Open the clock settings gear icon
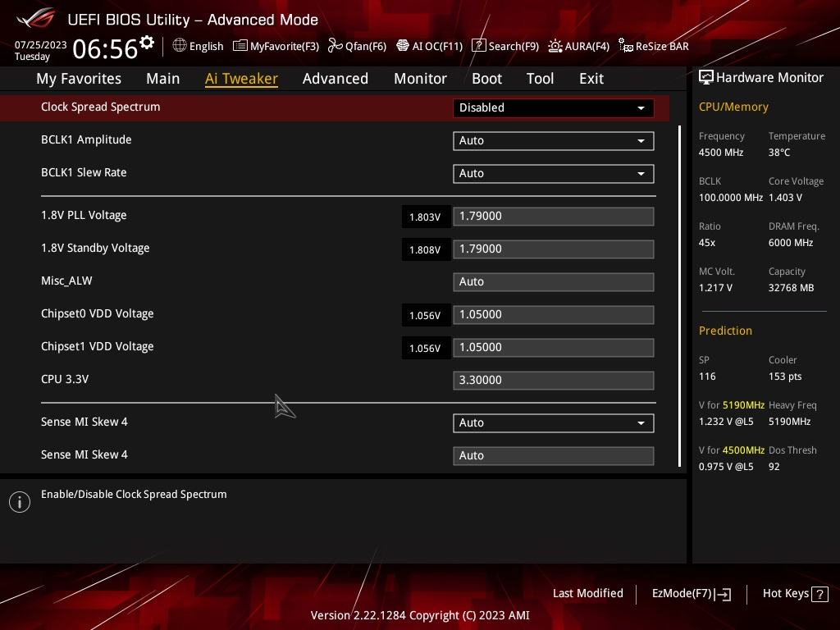 [147, 43]
